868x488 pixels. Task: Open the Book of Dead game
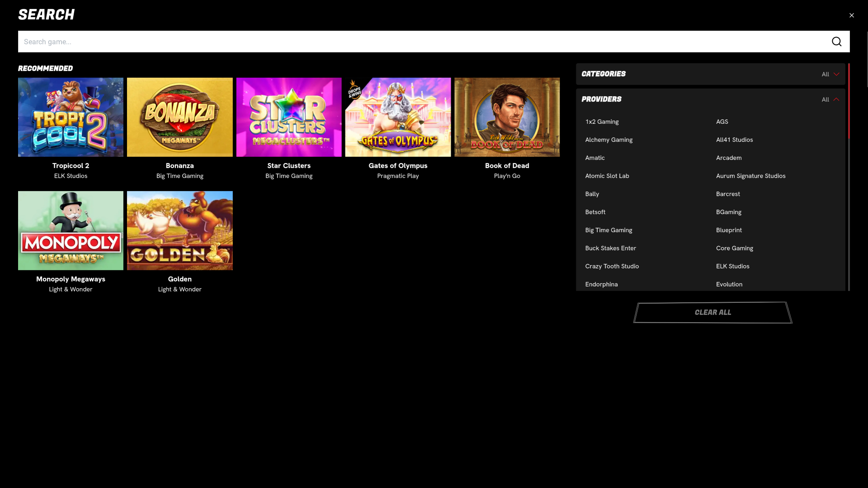(x=507, y=117)
